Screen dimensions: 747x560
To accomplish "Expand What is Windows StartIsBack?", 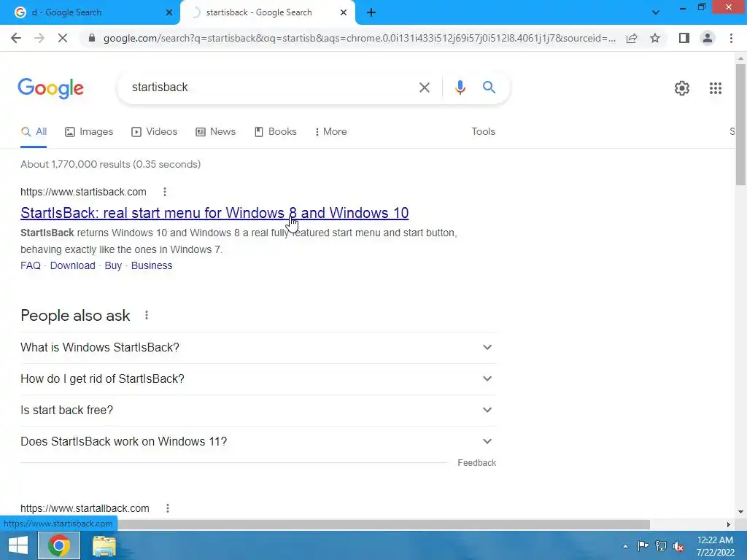I will [258, 347].
